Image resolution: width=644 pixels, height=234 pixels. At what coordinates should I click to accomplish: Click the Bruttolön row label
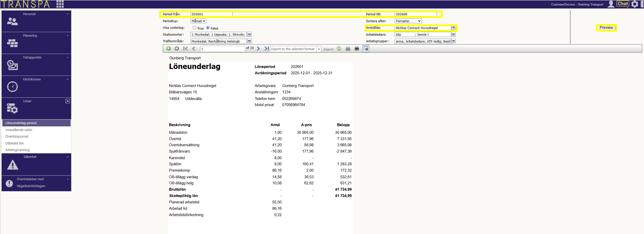coord(177,189)
